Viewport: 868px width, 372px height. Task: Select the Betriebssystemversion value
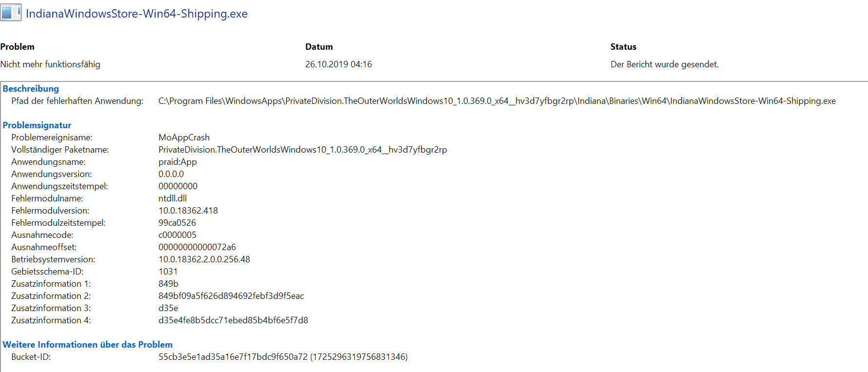pos(204,259)
